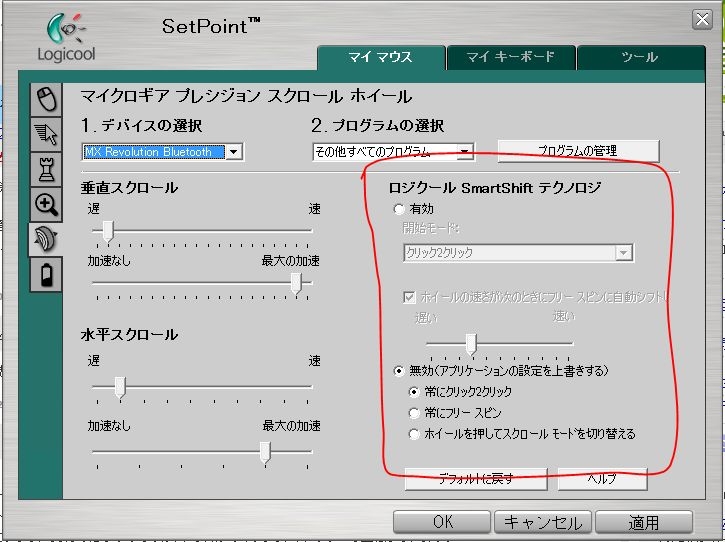Toggle the auto-shift to free spin checkbox
The image size is (725, 542).
pos(409,297)
